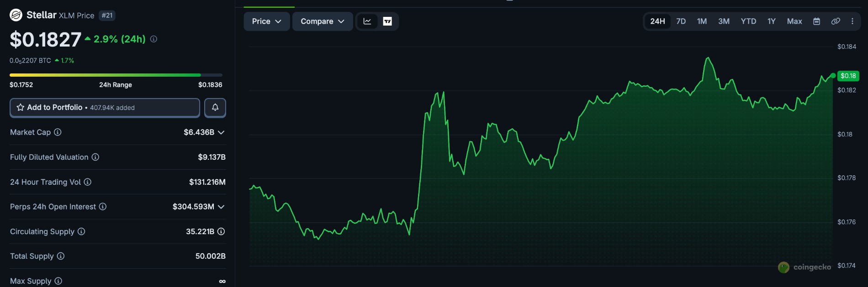Show Total Supply info icon
Screen dimensions: 868x287
pyautogui.click(x=61, y=256)
